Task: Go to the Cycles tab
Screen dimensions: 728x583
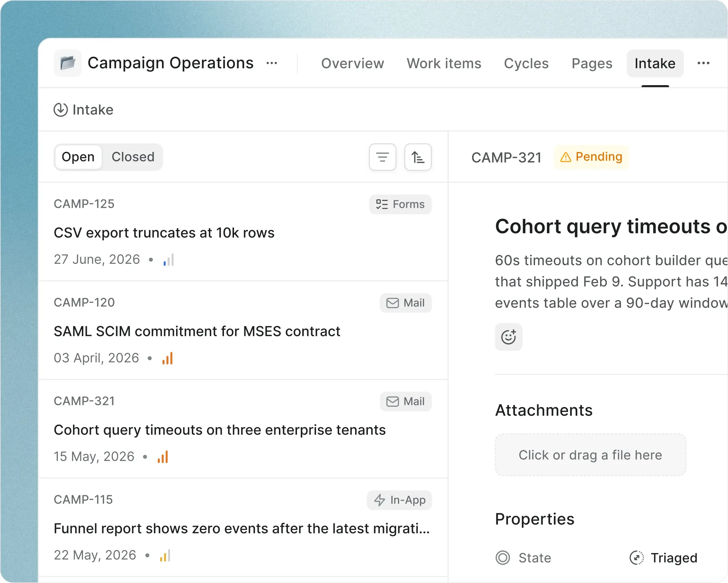Action: tap(526, 63)
